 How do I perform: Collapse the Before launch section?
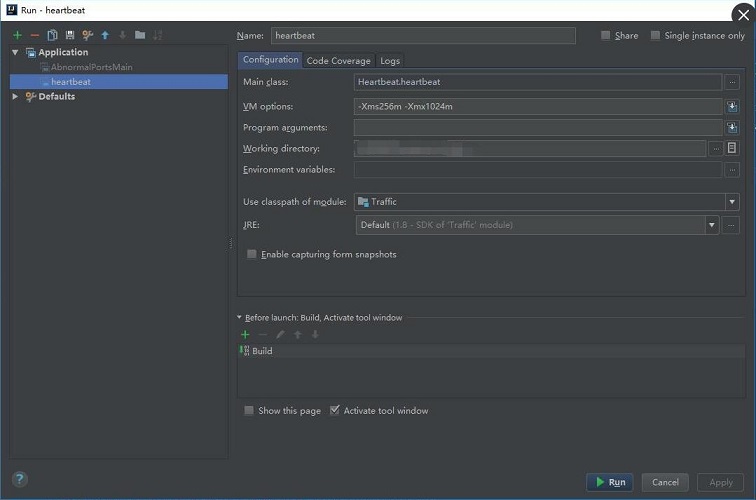click(239, 317)
